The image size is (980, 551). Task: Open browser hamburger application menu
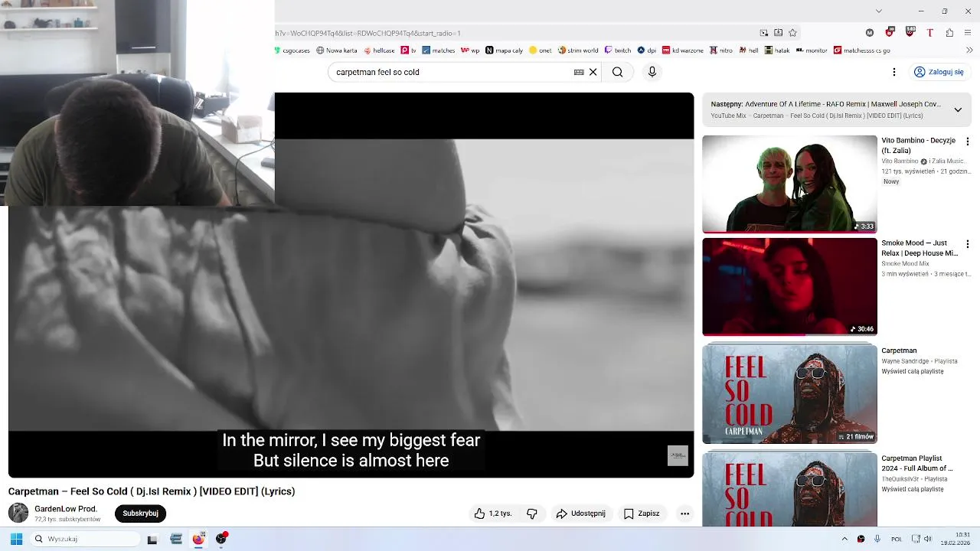968,33
